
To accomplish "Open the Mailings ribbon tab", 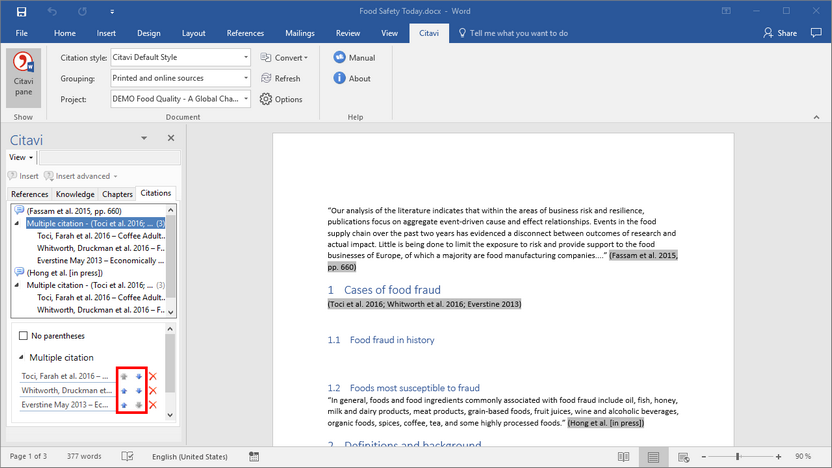I will [x=300, y=33].
